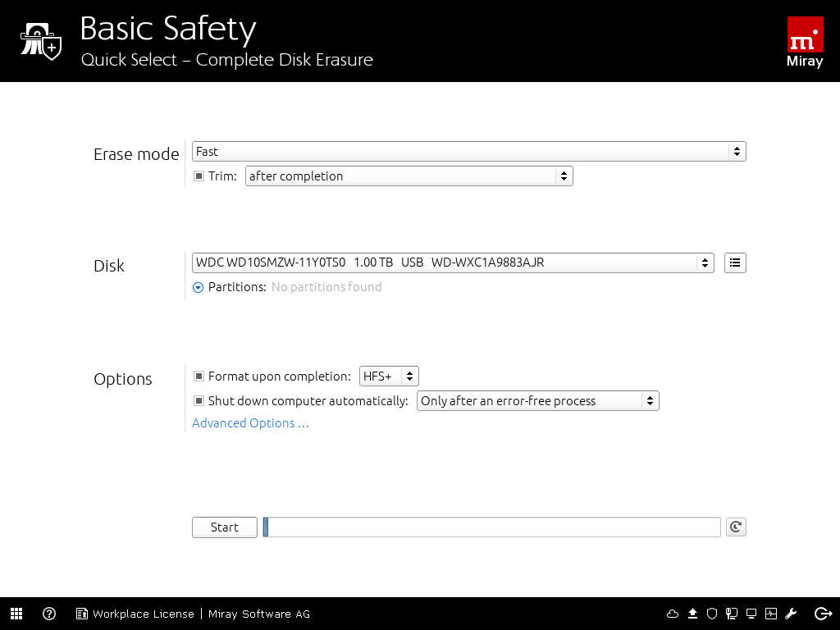Image resolution: width=840 pixels, height=630 pixels.
Task: Open the wrench settings icon
Action: tap(792, 614)
